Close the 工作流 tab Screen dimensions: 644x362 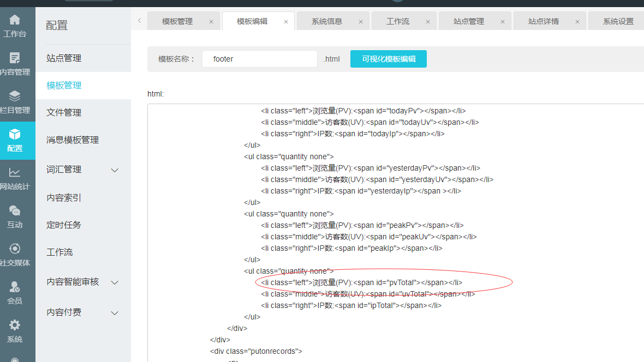coord(427,22)
